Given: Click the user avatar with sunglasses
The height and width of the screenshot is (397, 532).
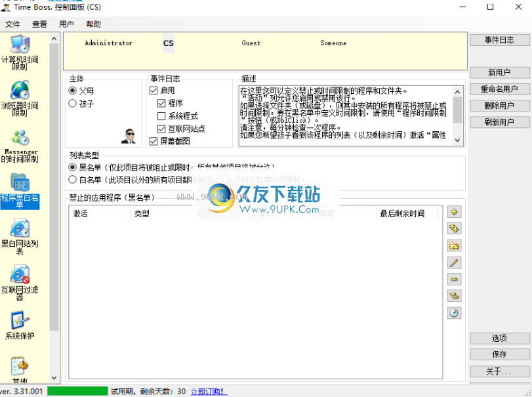Looking at the screenshot, I should pos(129,136).
